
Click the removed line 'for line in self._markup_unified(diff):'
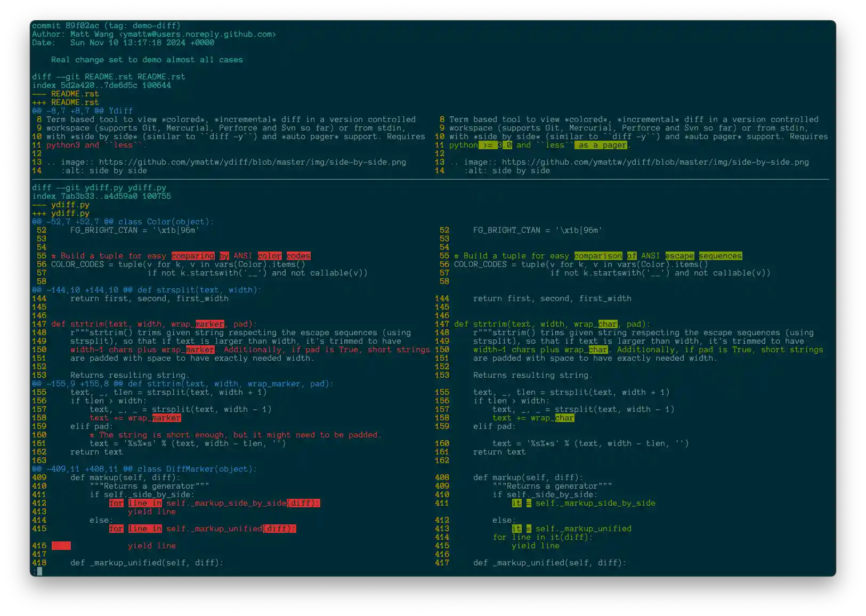(x=203, y=529)
